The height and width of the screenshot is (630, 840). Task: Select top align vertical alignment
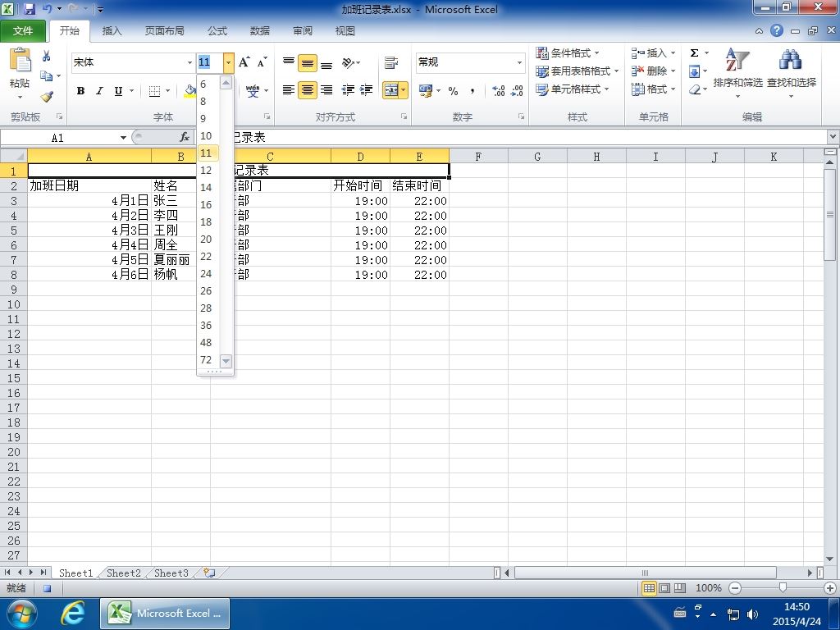click(x=288, y=62)
